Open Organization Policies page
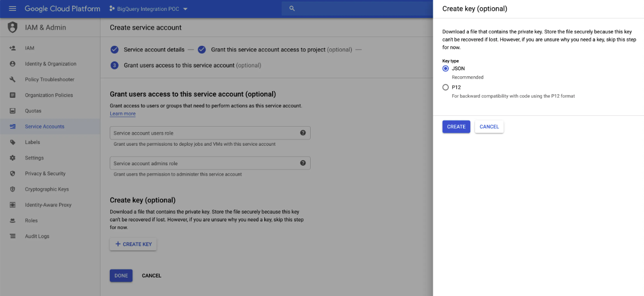Image resolution: width=644 pixels, height=296 pixels. (x=50, y=95)
